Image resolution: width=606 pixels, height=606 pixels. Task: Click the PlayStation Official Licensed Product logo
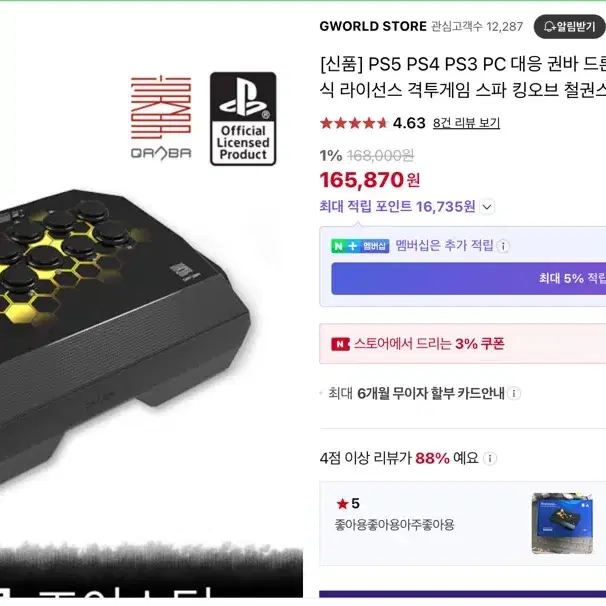pos(243,119)
